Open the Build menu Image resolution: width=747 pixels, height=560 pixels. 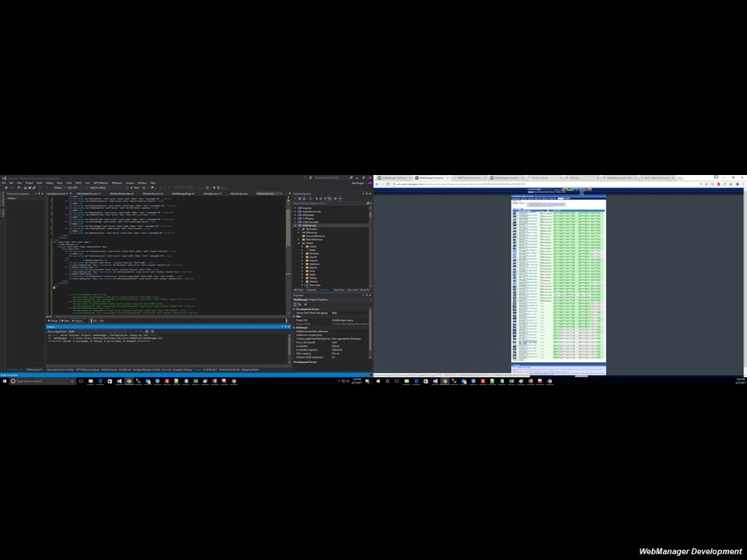[39, 182]
